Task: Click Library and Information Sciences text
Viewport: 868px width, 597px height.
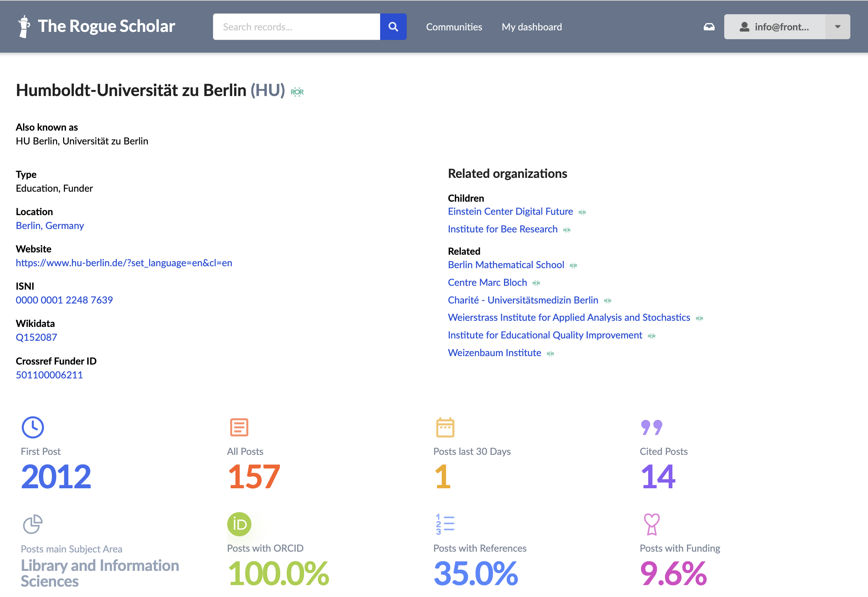Action: pos(100,573)
